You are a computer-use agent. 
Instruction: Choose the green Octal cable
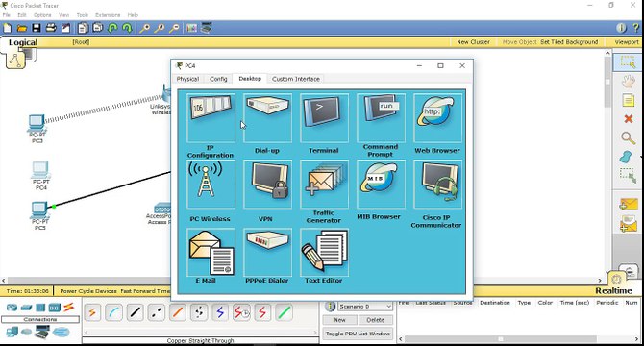point(284,312)
